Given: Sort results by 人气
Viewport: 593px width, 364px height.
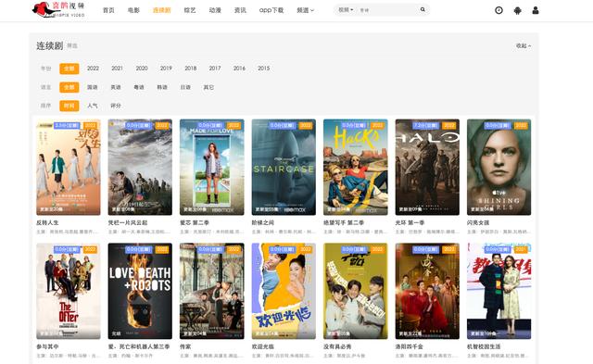Looking at the screenshot, I should pos(93,106).
